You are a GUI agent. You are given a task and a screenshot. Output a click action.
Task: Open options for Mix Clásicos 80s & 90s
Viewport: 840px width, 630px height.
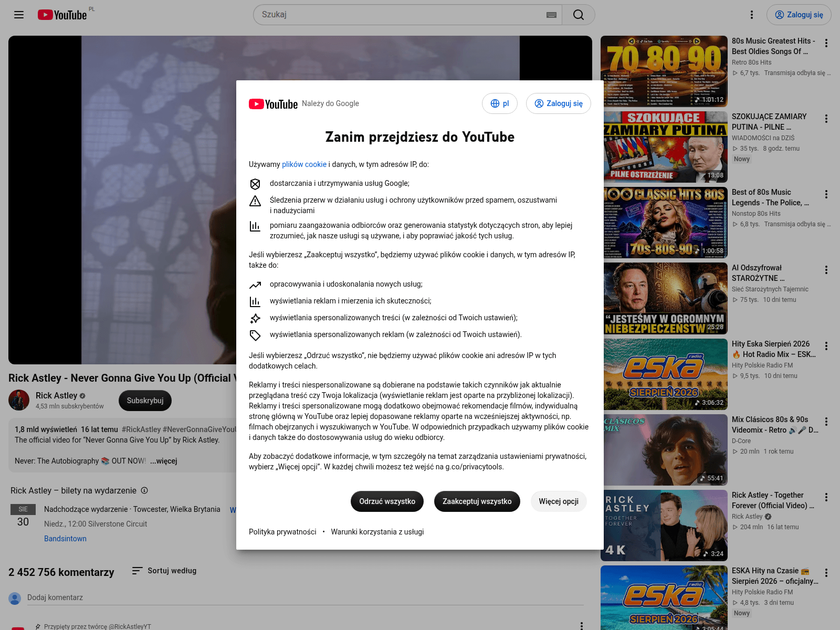pos(826,422)
